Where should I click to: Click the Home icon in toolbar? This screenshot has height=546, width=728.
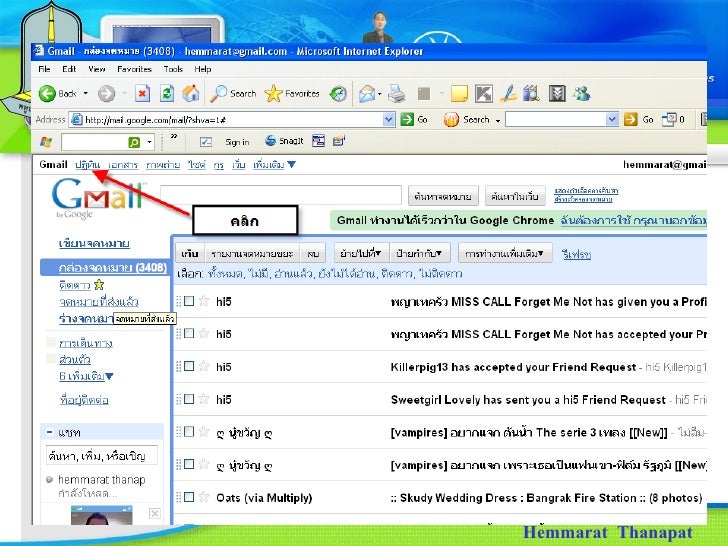pos(191,93)
